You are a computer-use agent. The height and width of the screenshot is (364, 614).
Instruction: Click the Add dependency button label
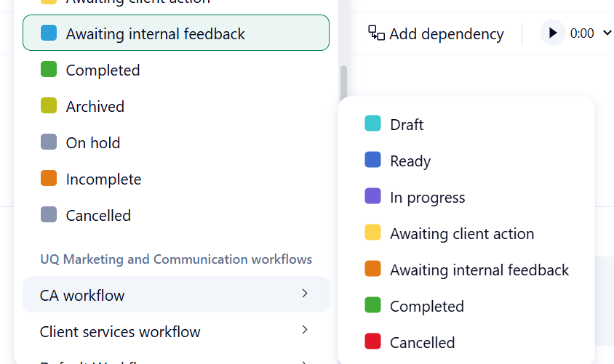point(446,33)
